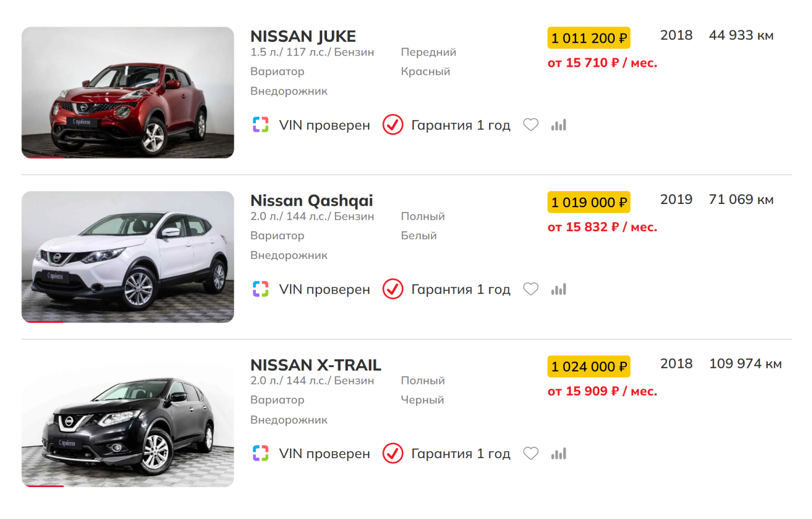The width and height of the screenshot is (812, 519).
Task: View white Nissan Qashqai photo
Action: coord(128,257)
